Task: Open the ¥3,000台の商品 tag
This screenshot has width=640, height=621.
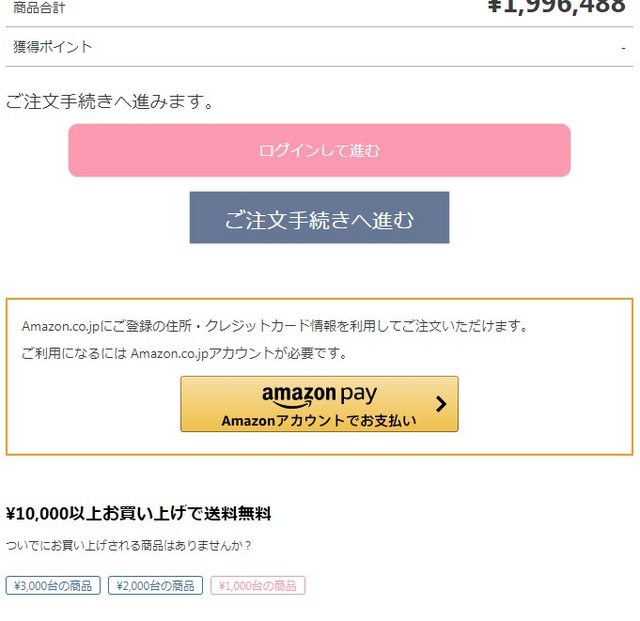Action: coord(53,586)
